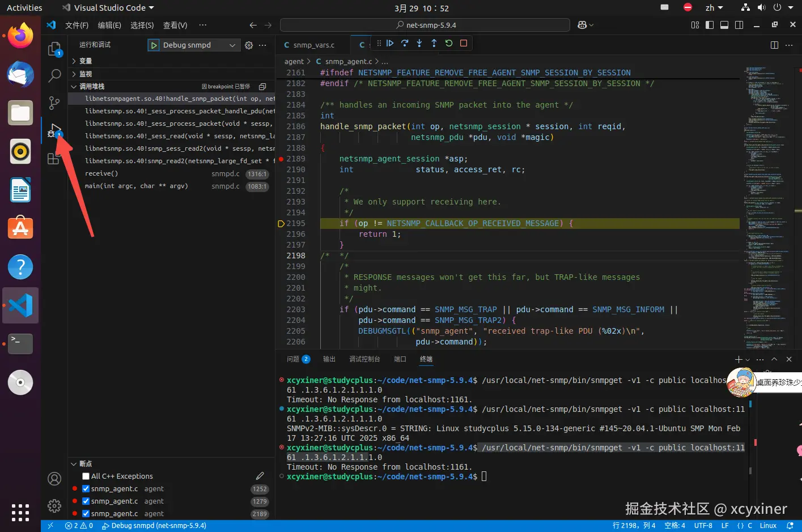Switch to the 调试控制台 panel tab
This screenshot has height=532, width=802.
(x=364, y=359)
